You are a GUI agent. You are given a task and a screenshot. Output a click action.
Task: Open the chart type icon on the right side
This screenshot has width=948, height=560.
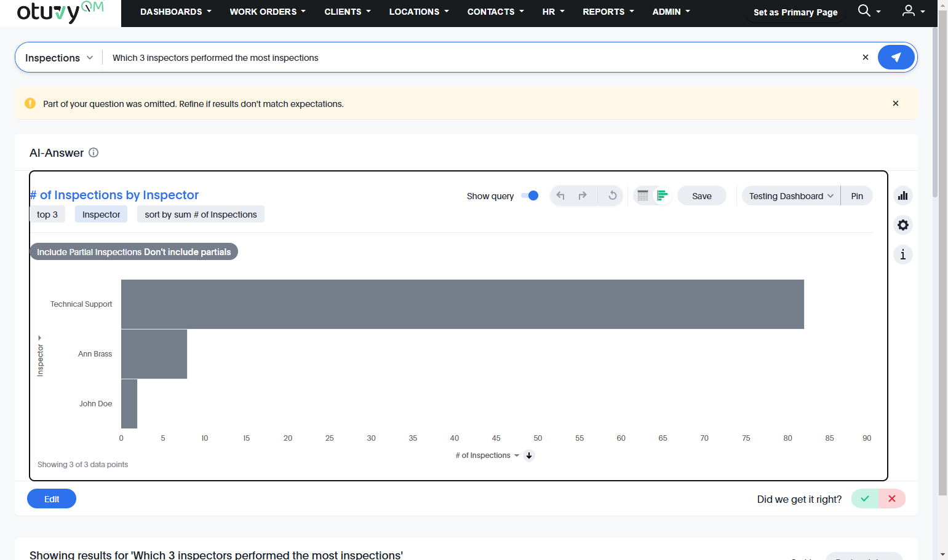[902, 195]
